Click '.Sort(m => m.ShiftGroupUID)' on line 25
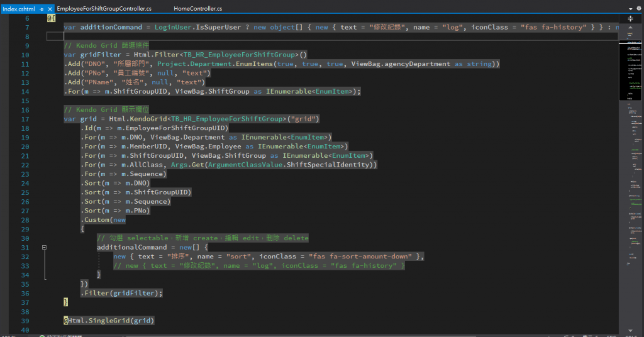The height and width of the screenshot is (337, 644). coord(136,192)
